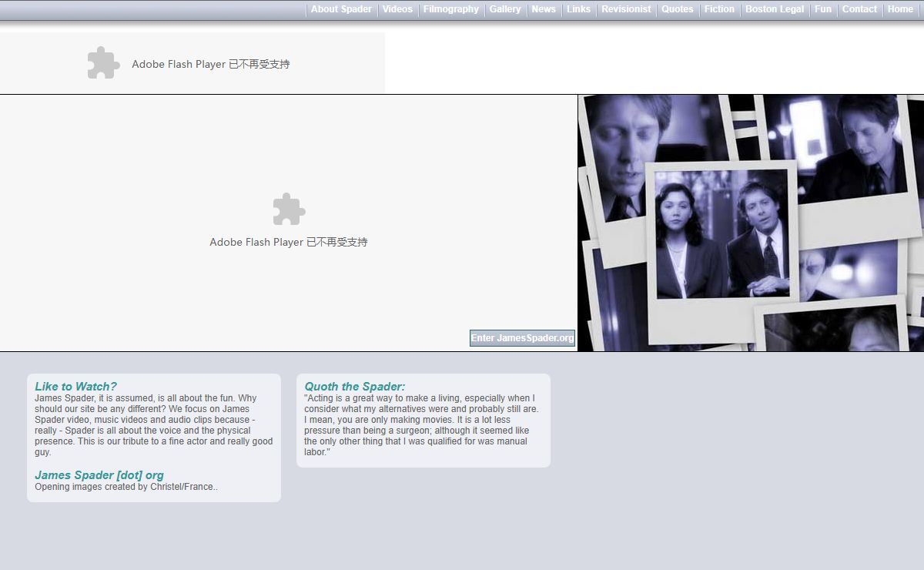Viewport: 924px width, 570px height.
Task: Return to the Home page
Action: tap(900, 9)
